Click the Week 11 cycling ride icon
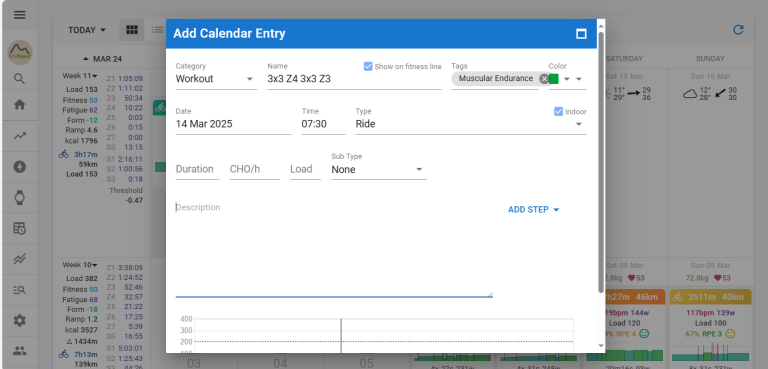The image size is (768, 369). [64, 154]
